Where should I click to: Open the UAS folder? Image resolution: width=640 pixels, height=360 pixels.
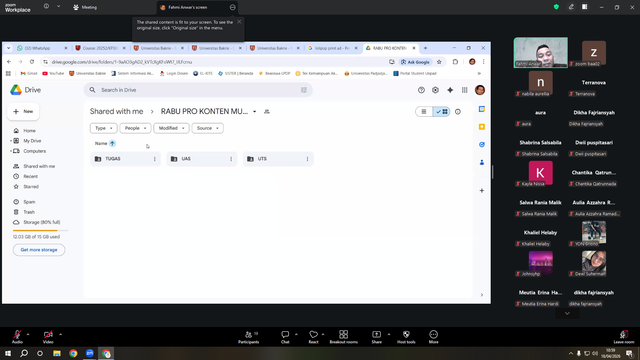[202, 159]
